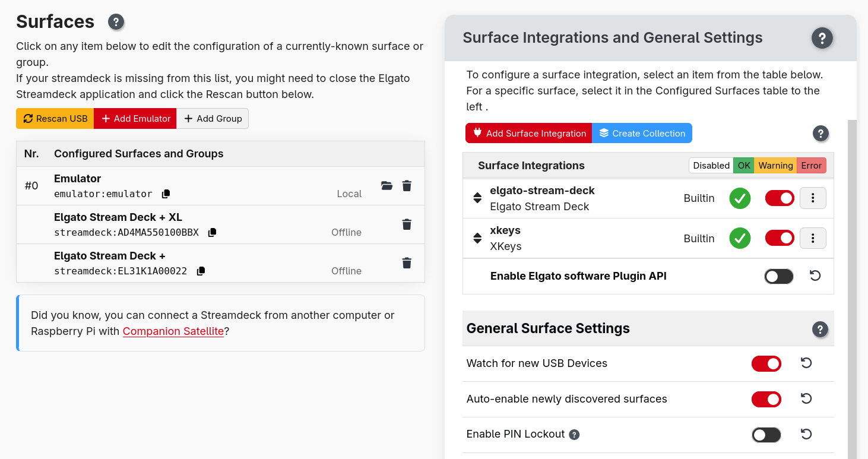Viewport: 868px width, 459px height.
Task: Copy the streamdeck:EL31K1A00022 surface ID
Action: pyautogui.click(x=200, y=271)
